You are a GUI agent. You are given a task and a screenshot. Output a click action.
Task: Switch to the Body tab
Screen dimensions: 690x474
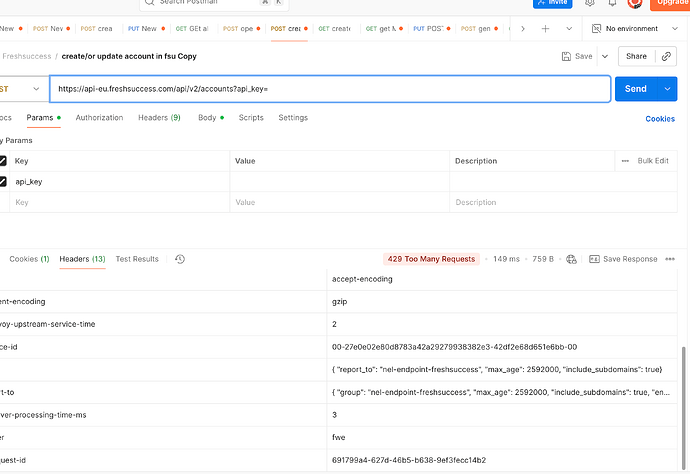point(211,118)
